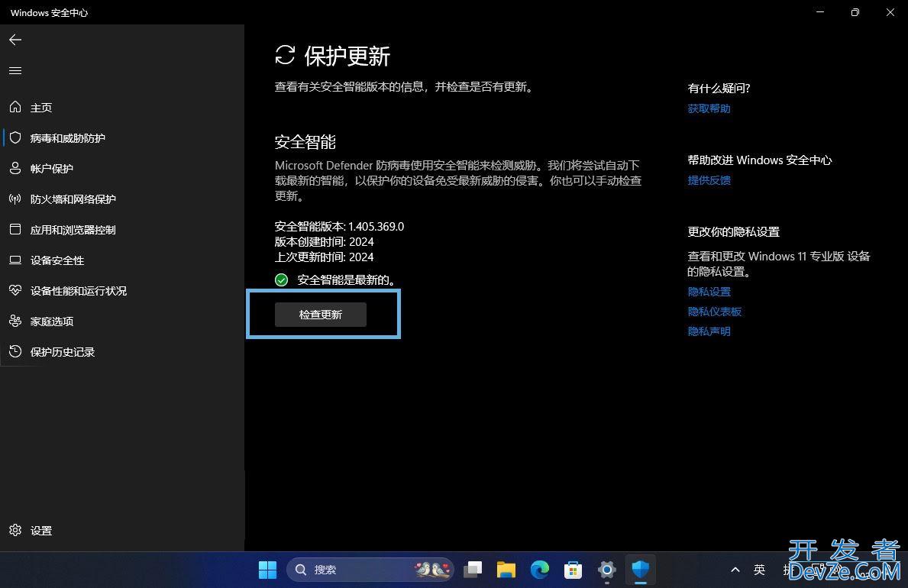
Task: Open Task View from the taskbar
Action: (x=473, y=570)
